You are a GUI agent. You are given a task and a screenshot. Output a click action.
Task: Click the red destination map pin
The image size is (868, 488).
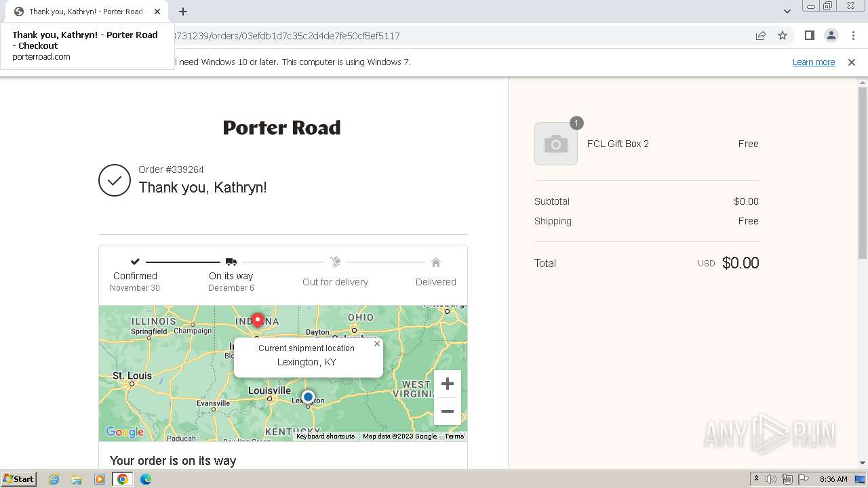(258, 320)
